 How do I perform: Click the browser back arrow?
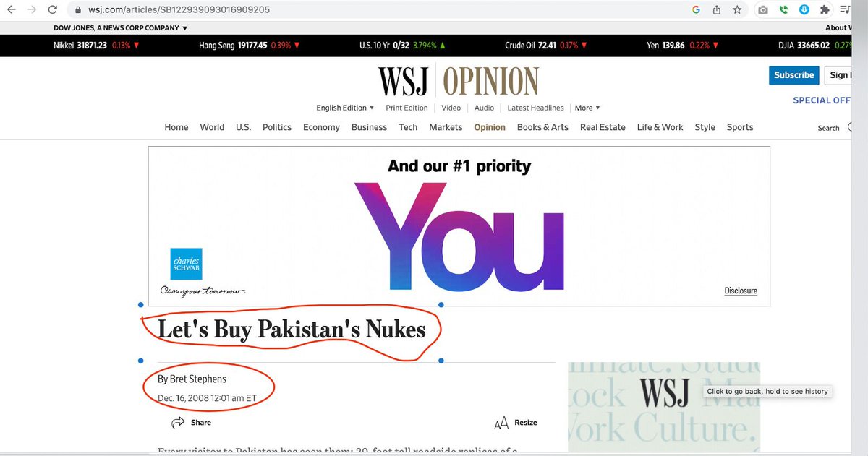[x=12, y=10]
